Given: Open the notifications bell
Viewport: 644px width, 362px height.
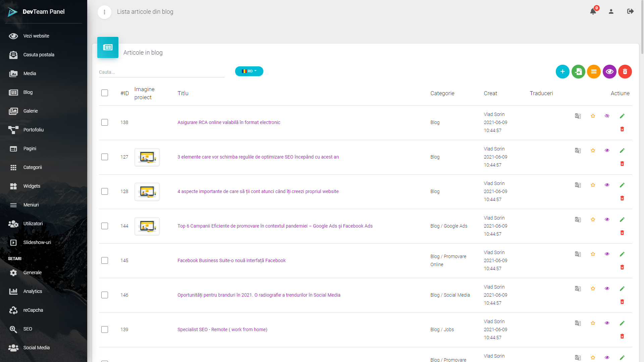Looking at the screenshot, I should (x=593, y=12).
